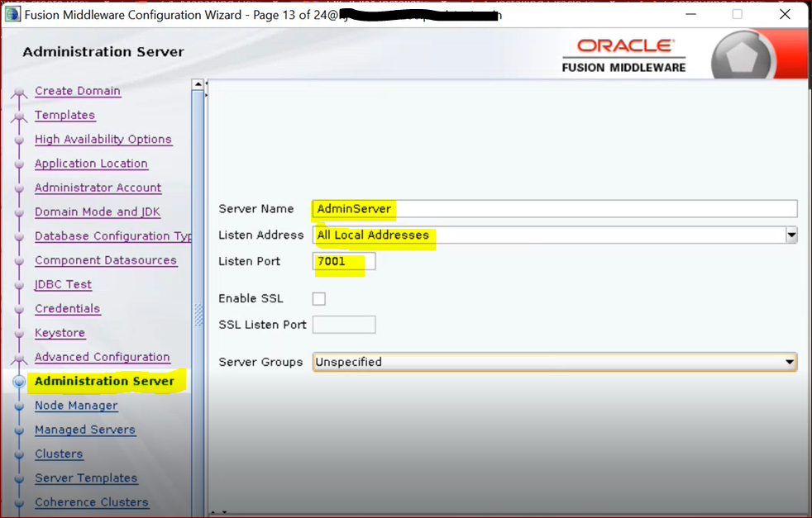Screen dimensions: 812x518
Task: Click the JDBC Test step bullet icon
Action: point(19,285)
